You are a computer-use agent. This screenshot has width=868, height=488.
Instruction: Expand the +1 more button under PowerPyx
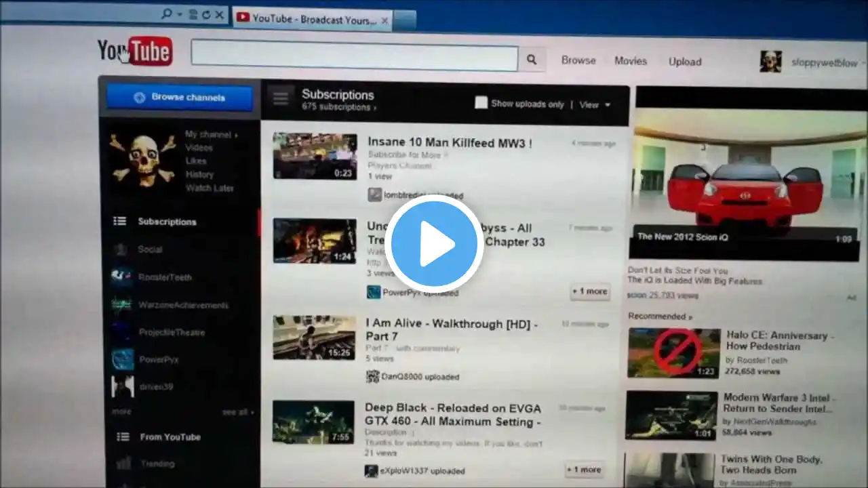pos(589,291)
